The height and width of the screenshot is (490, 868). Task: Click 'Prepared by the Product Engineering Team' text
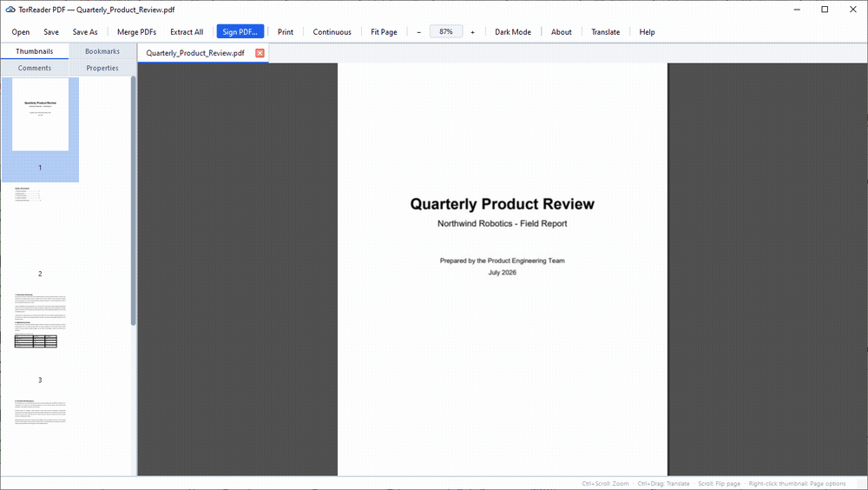(x=502, y=261)
